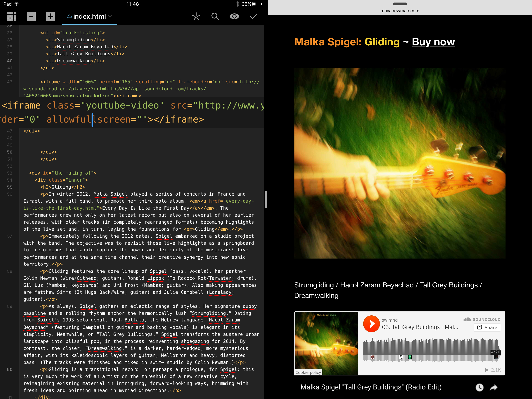Tap the h2 Gliding heading code line

click(x=63, y=187)
